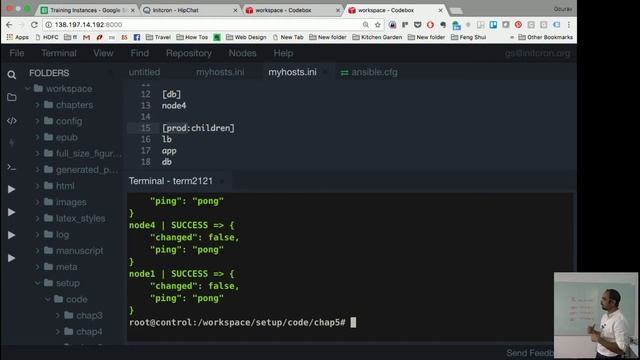Viewport: 640px width, 360px height.
Task: Open the Kitchen Garden bookmarks folder
Action: point(377,37)
